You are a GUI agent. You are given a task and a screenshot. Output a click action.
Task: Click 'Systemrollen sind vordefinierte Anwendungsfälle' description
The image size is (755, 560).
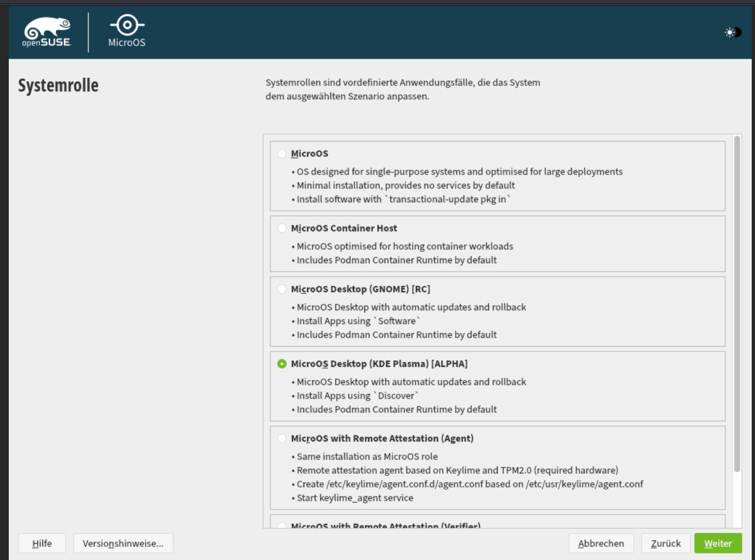pyautogui.click(x=403, y=89)
